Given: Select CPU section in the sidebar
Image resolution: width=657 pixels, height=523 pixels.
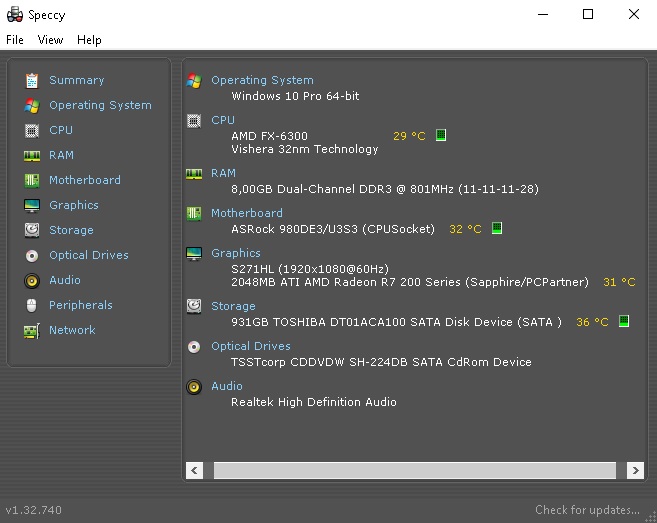Looking at the screenshot, I should (x=61, y=130).
